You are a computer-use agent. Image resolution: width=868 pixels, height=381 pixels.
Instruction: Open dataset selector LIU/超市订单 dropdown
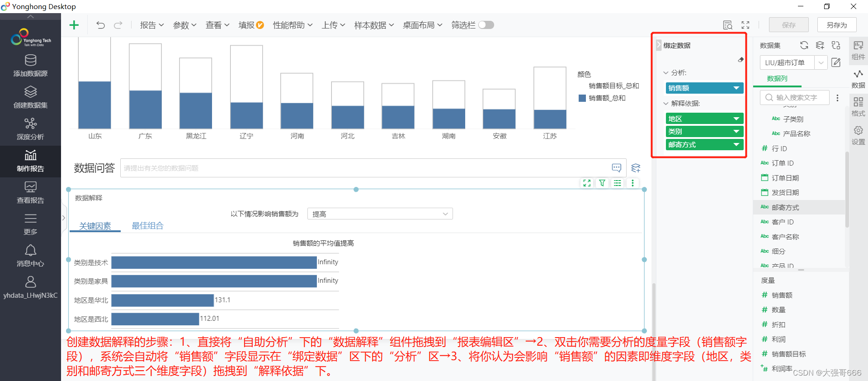[821, 62]
